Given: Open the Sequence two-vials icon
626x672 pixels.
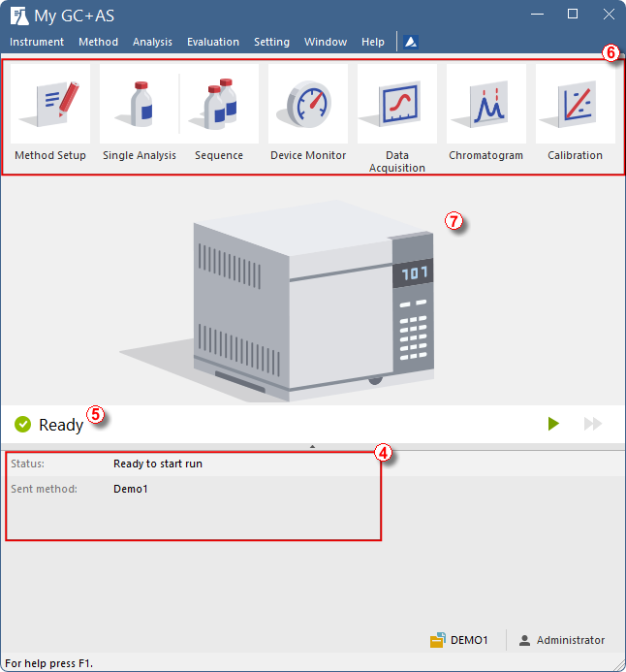Looking at the screenshot, I should coord(219,104).
